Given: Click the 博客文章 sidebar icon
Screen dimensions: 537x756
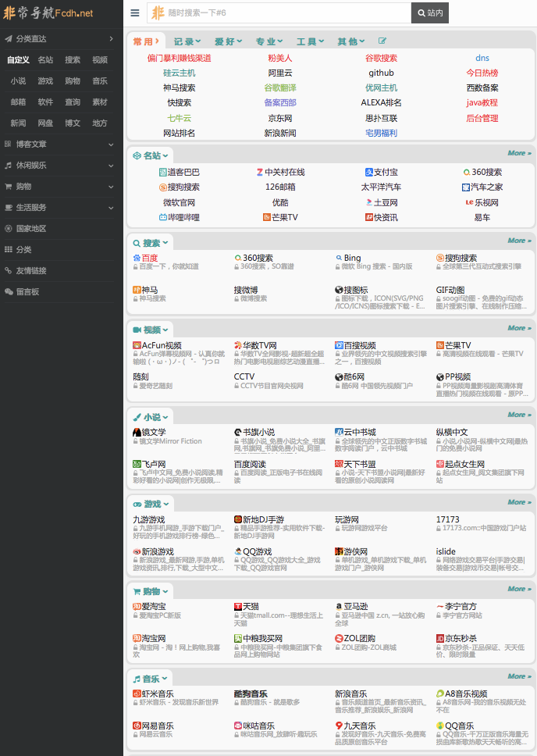Looking at the screenshot, I should 8,144.
